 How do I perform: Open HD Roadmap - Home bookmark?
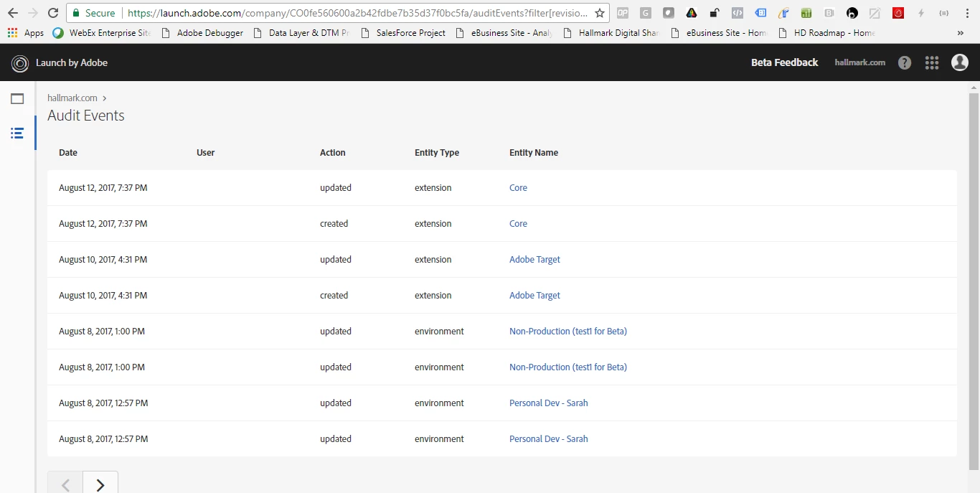[x=827, y=33]
